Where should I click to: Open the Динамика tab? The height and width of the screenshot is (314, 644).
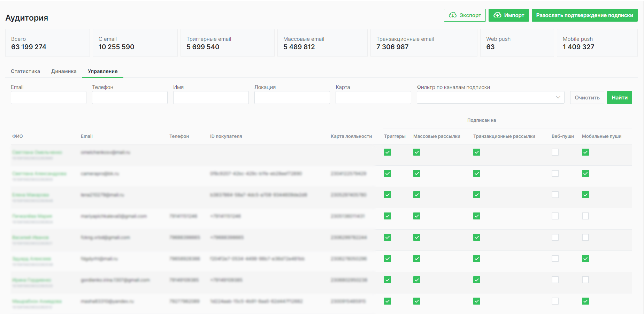[x=64, y=71]
